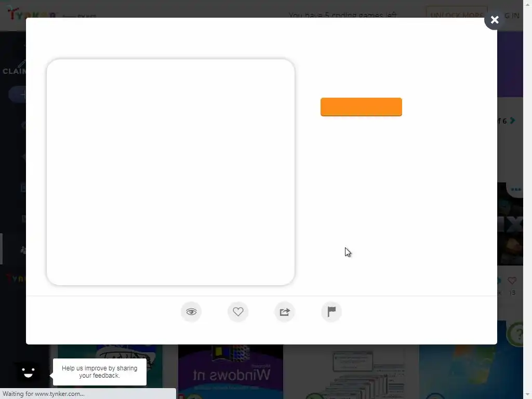Flag the project as inappropriate
Viewport: 532px width, 399px height.
(x=331, y=312)
